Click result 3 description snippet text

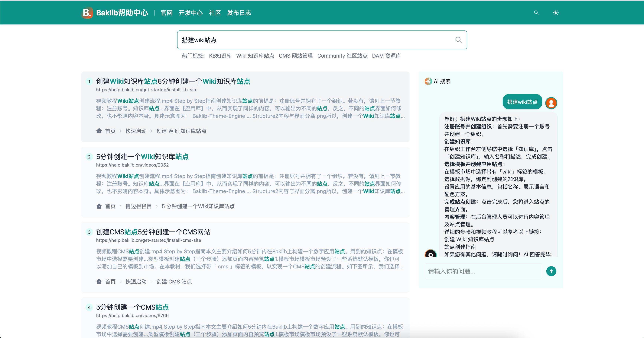pos(250,259)
